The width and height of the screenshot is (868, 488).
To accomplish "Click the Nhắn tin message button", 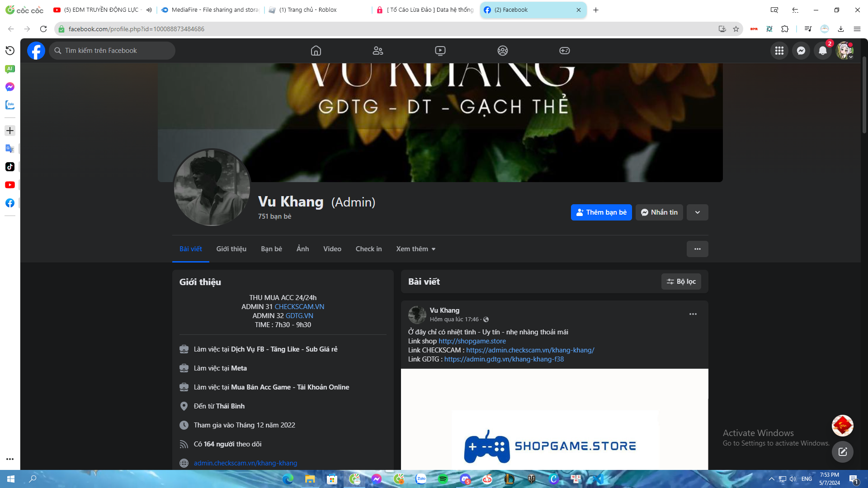I will coord(659,212).
